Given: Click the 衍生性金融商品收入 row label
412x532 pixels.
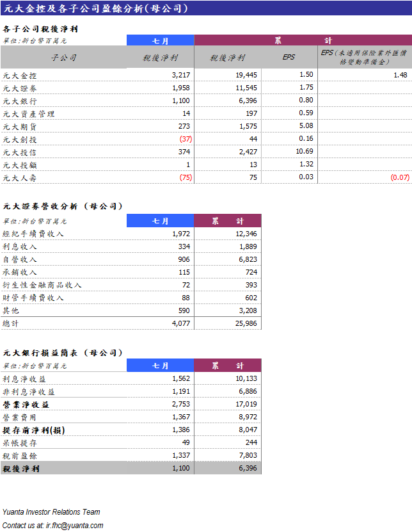Looking at the screenshot, I should 42,285.
